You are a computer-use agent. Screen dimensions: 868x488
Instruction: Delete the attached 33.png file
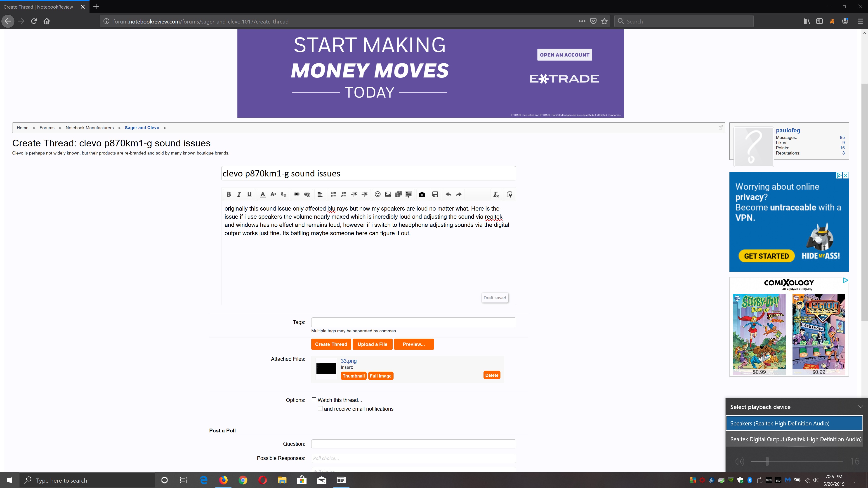click(492, 375)
